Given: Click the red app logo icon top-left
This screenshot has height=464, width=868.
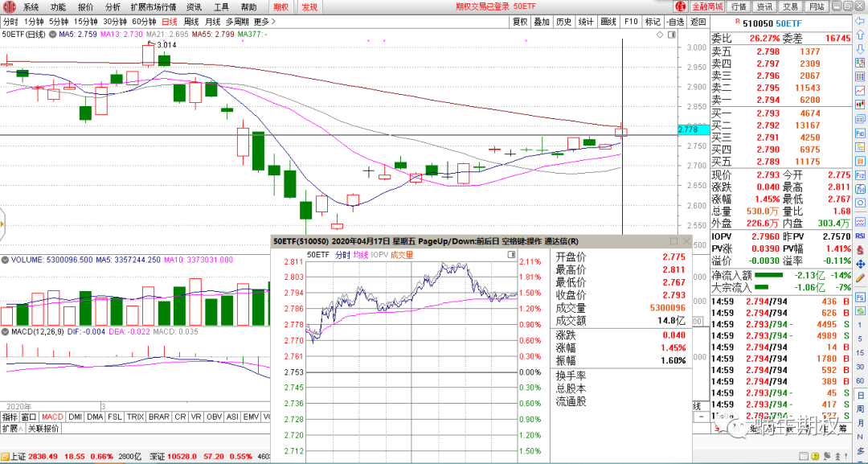Looking at the screenshot, I should tap(8, 6).
